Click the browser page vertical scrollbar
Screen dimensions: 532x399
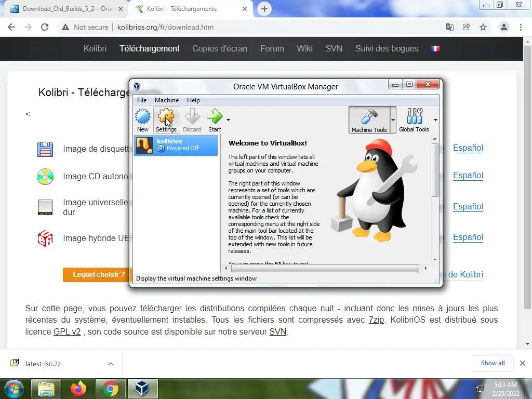coord(527,177)
